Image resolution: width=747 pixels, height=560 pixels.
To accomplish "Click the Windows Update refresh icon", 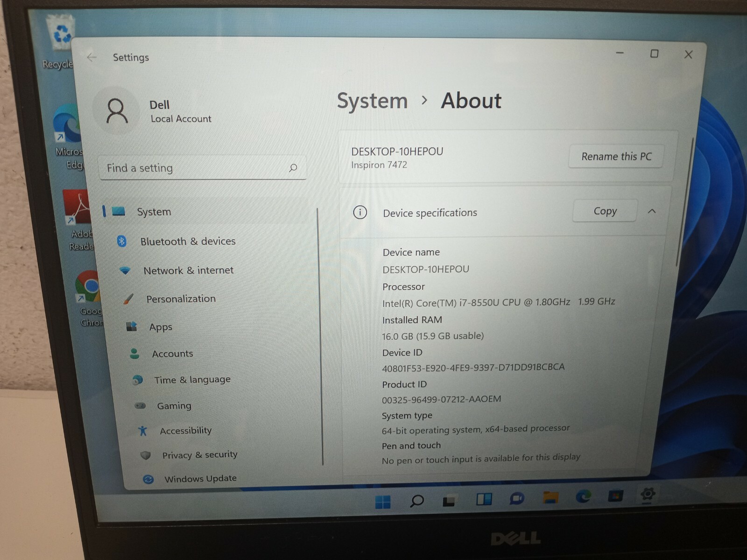I will coord(148,479).
